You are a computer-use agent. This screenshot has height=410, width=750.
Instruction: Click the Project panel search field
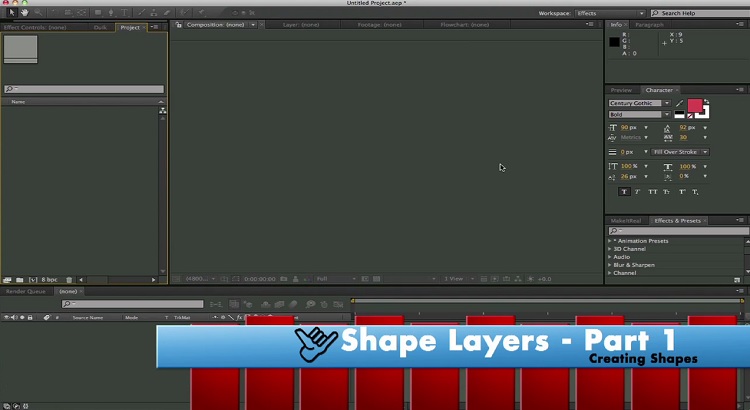[x=84, y=89]
